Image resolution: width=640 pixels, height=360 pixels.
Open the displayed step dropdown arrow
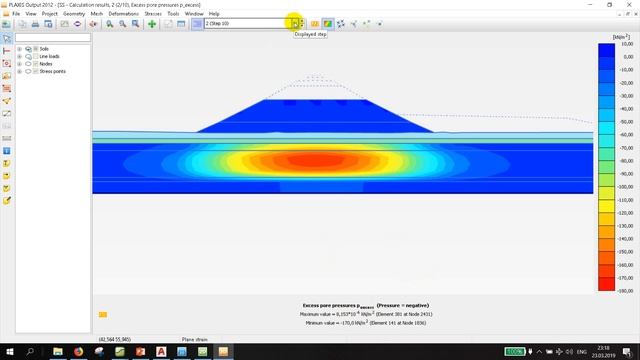[295, 24]
